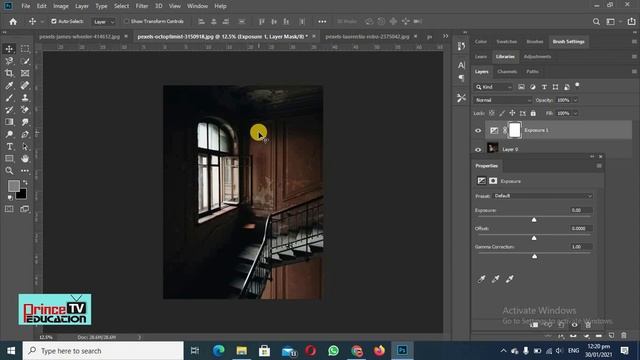Screen dimensions: 640x360
Task: Select the Rectangular Marquee tool
Action: click(25, 49)
